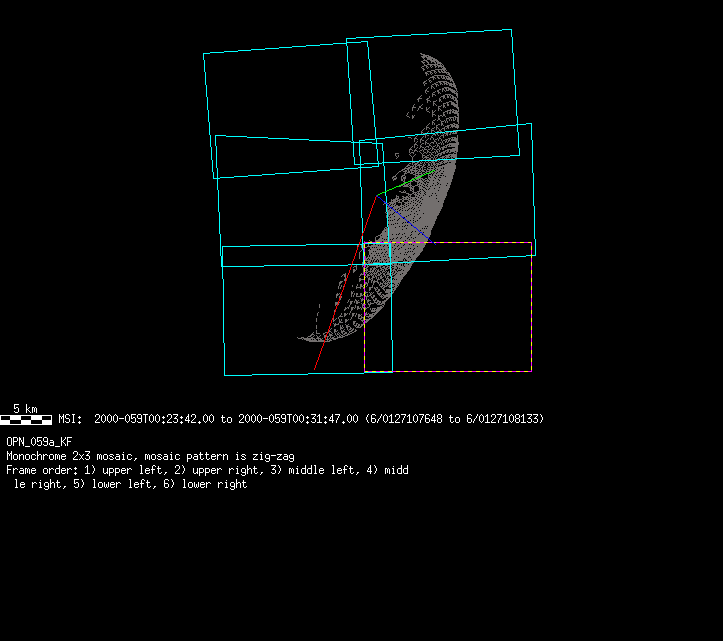This screenshot has width=723, height=641.
Task: Click the green axis line
Action: click(406, 183)
